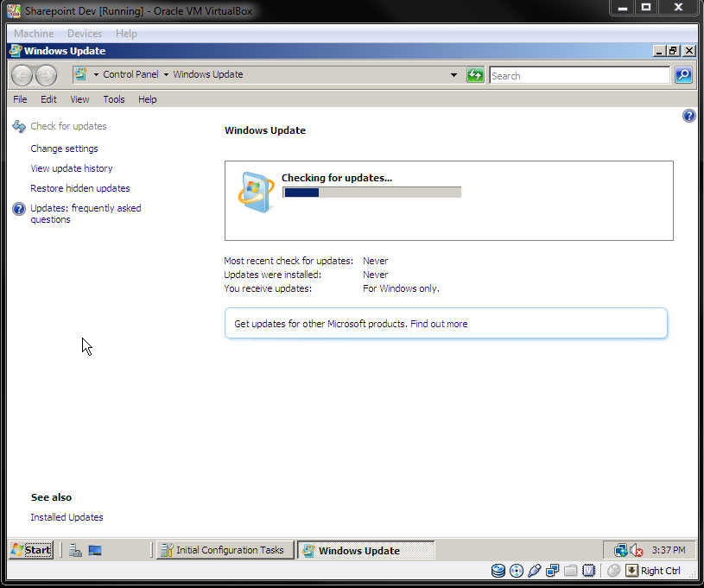Screen dimensions: 704x588
Task: Open the Tools menu
Action: pos(114,99)
